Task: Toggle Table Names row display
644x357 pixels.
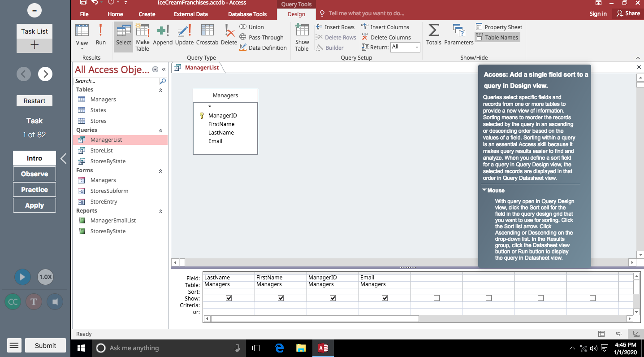Action: coord(497,37)
